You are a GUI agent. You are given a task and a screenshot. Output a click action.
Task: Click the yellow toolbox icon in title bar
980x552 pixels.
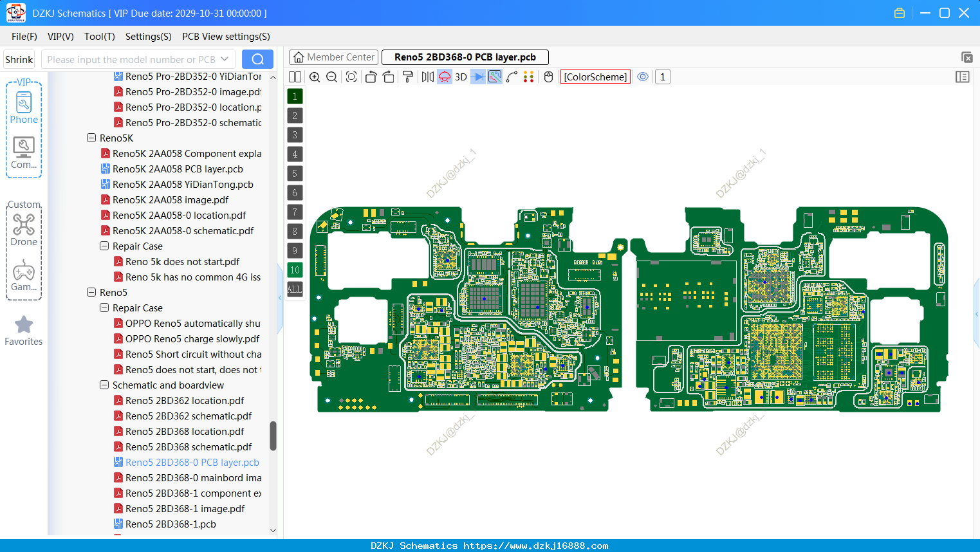point(900,13)
